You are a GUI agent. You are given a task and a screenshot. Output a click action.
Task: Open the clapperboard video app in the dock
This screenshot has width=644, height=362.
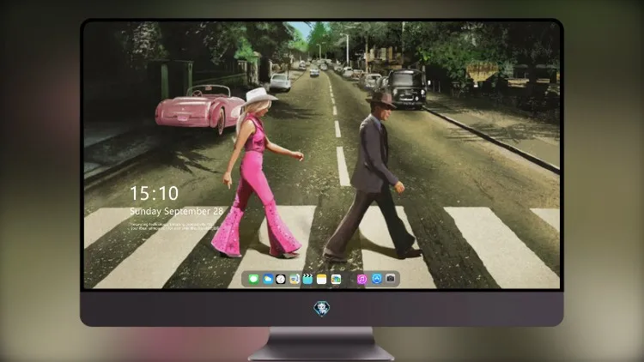pos(307,279)
